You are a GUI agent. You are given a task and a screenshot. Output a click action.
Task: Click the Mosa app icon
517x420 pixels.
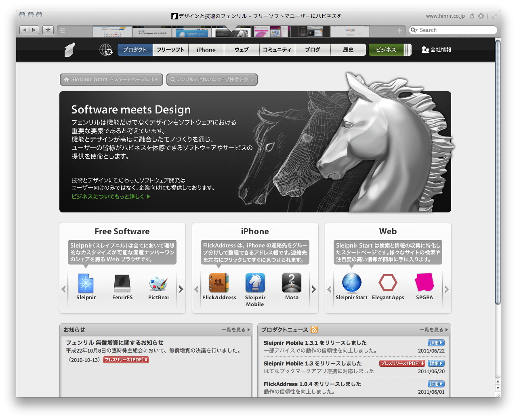pos(291,283)
